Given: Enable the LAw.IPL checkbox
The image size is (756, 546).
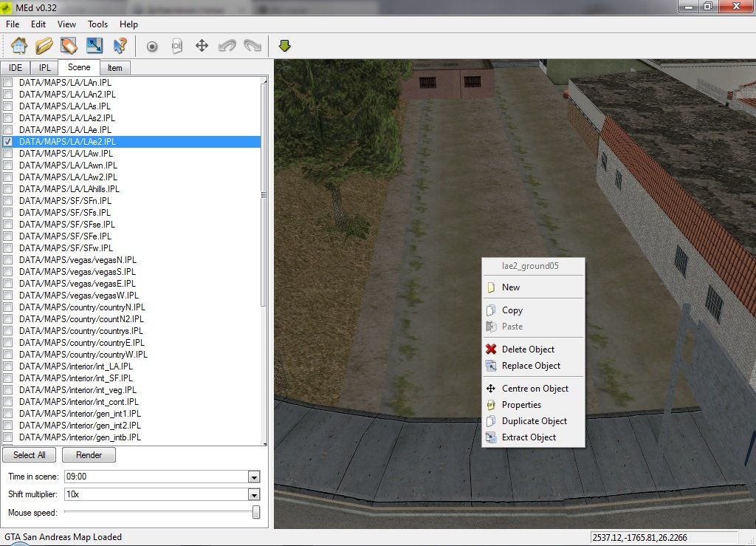Looking at the screenshot, I should click(7, 154).
